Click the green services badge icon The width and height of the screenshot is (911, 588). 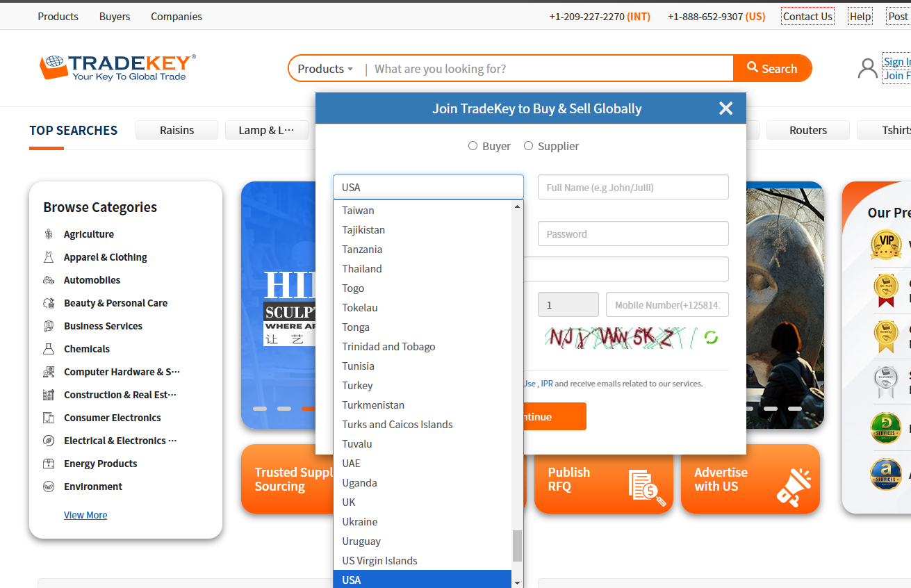coord(886,428)
